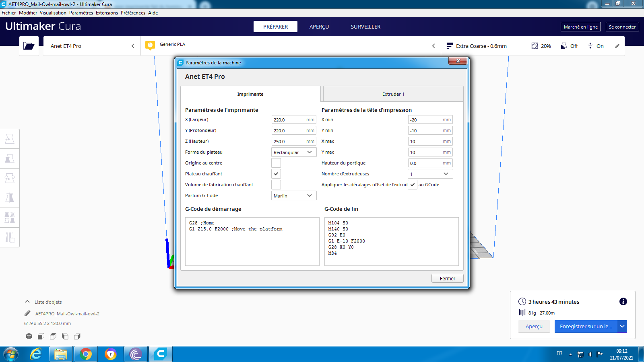The height and width of the screenshot is (362, 644).
Task: Open Marché en ligne
Action: point(581,27)
